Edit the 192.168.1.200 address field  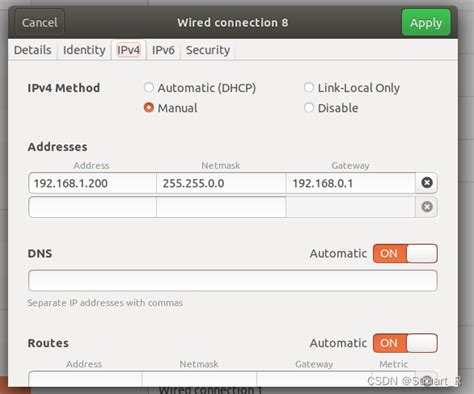pyautogui.click(x=92, y=183)
